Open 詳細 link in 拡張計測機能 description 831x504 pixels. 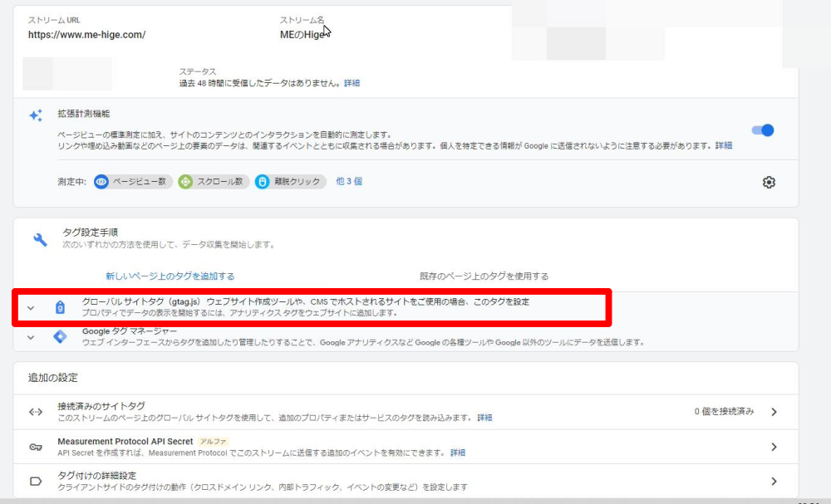(724, 145)
